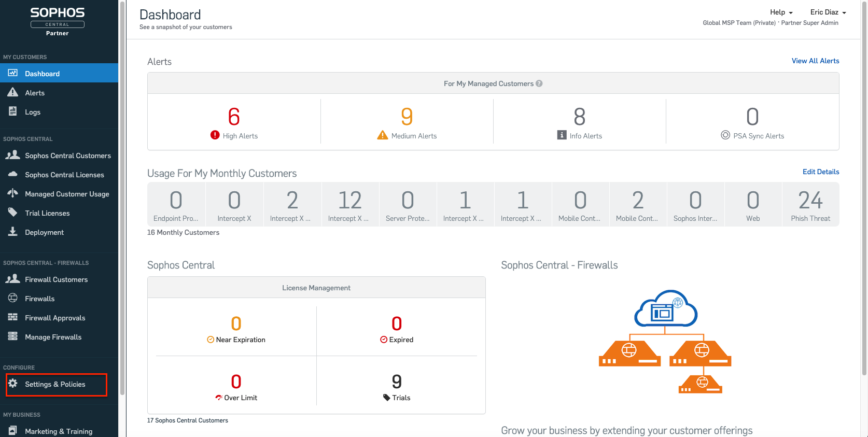868x437 pixels.
Task: Click the orange Medium Alerts warning icon
Action: pyautogui.click(x=383, y=135)
